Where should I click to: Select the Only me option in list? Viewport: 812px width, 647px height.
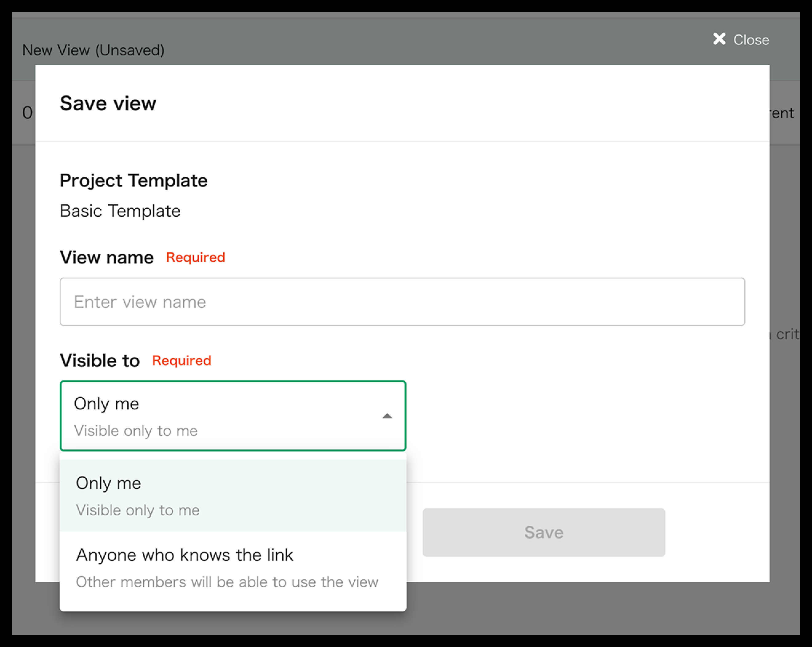click(x=109, y=484)
